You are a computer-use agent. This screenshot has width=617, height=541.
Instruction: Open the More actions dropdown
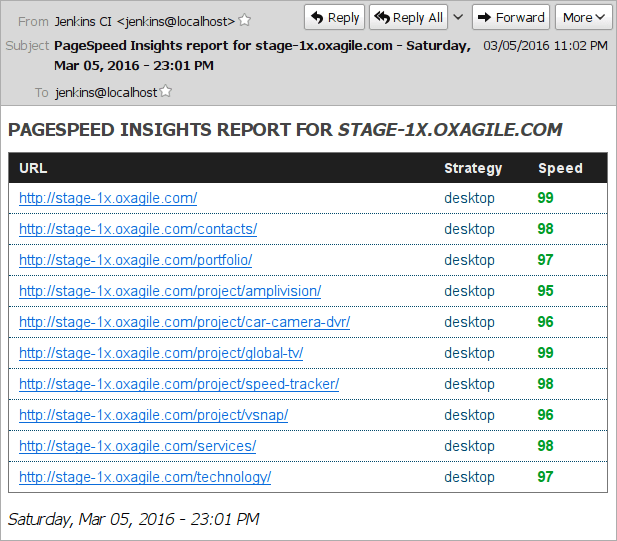click(x=584, y=17)
